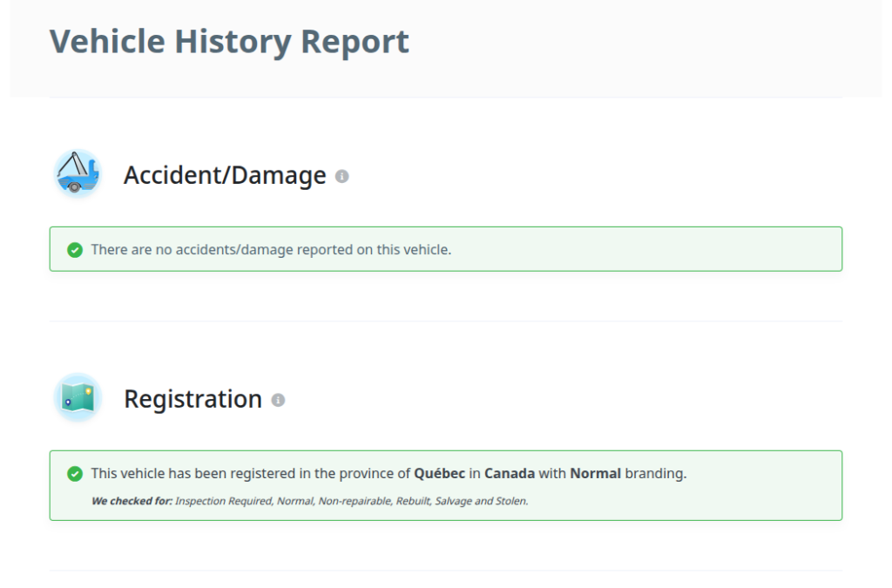Click green checkmark in registration message
This screenshot has height=588, width=892.
[x=75, y=474]
